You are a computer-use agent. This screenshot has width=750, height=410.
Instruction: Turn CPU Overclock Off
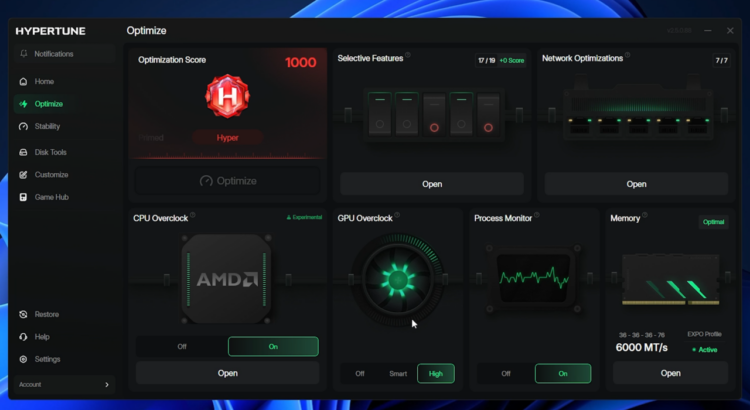coord(182,347)
